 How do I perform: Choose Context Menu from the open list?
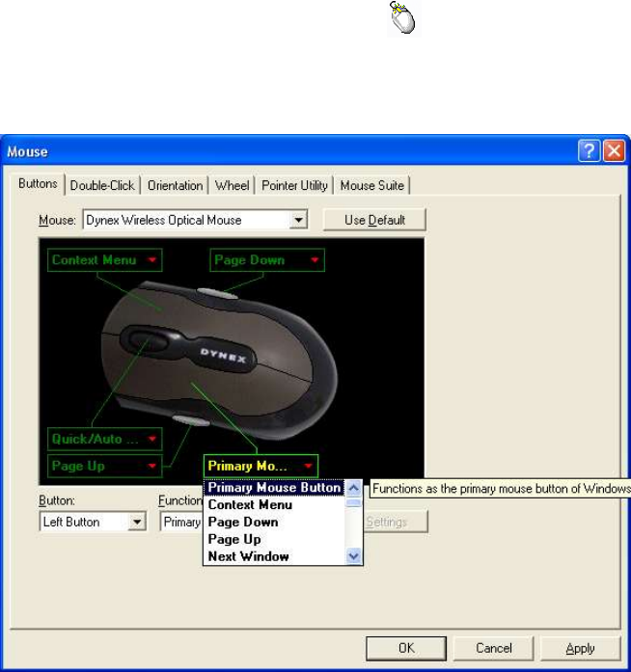click(274, 505)
